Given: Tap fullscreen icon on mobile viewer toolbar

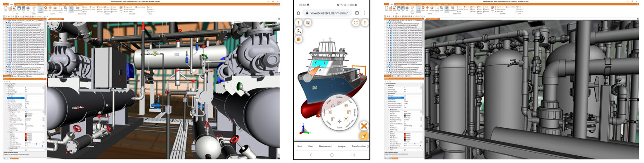Looking at the screenshot, I should click(356, 23).
